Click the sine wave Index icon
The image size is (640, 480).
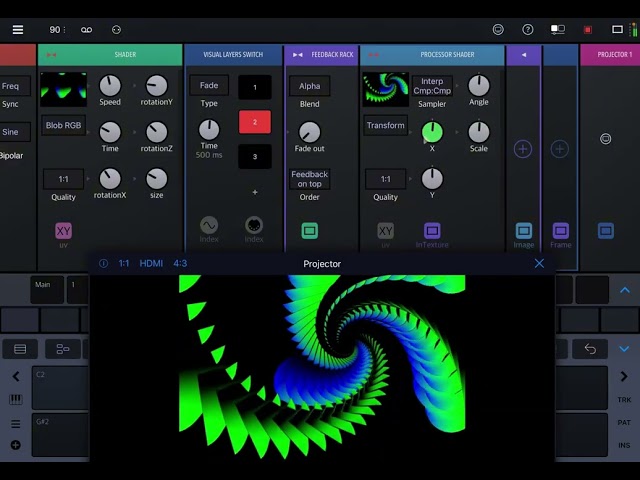coord(209,225)
